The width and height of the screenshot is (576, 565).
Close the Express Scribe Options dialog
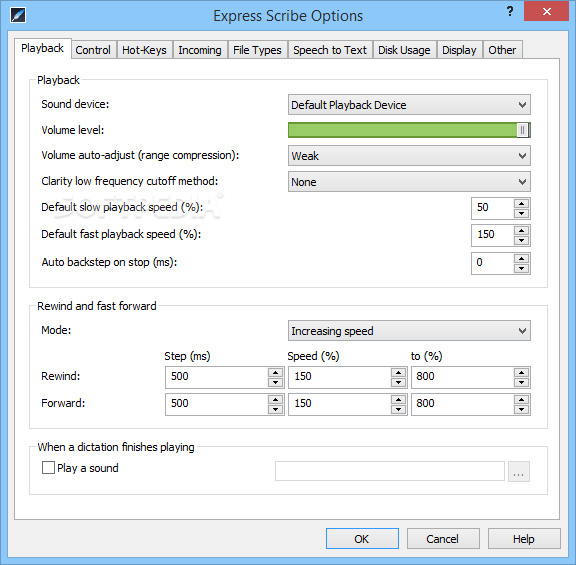(547, 11)
